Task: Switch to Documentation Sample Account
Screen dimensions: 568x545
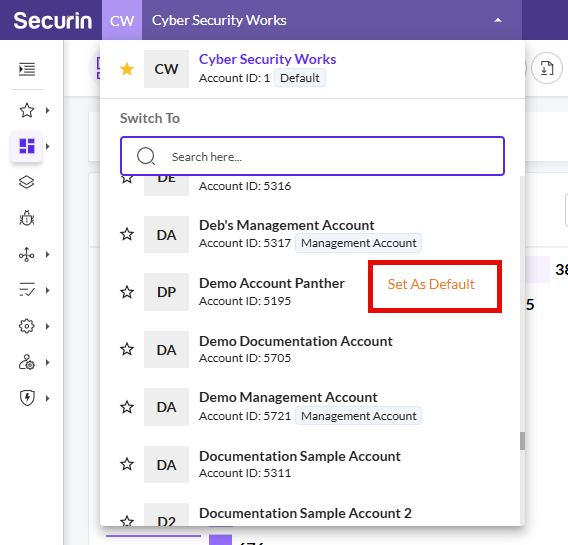Action: coord(300,456)
